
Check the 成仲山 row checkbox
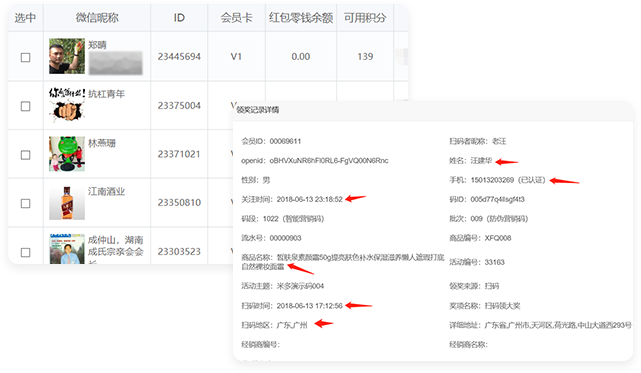coord(25,252)
